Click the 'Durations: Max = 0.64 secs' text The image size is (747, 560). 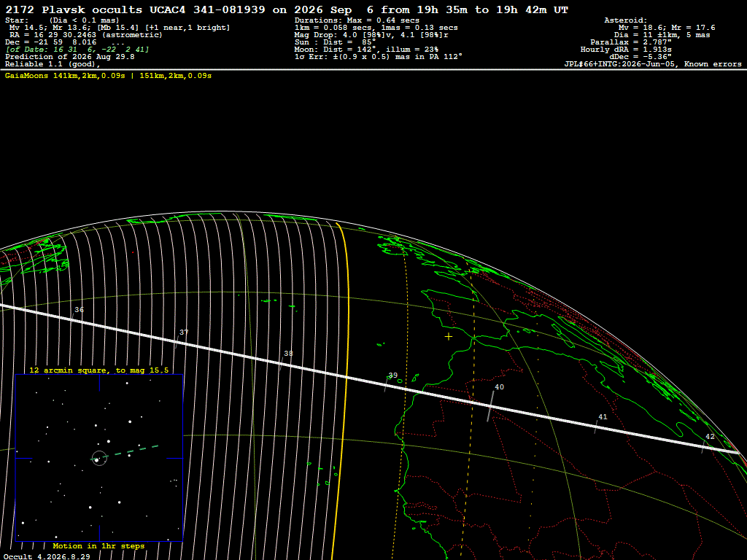point(357,20)
